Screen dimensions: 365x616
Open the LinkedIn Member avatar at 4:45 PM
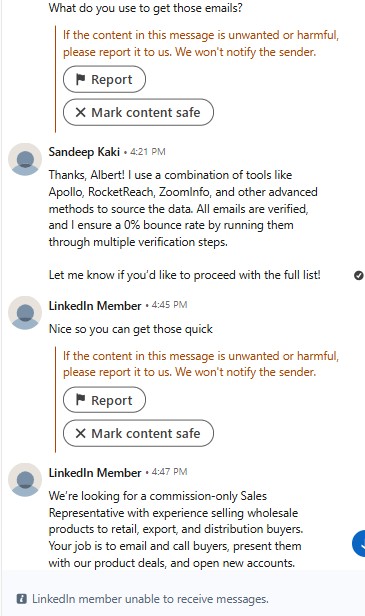coord(25,313)
